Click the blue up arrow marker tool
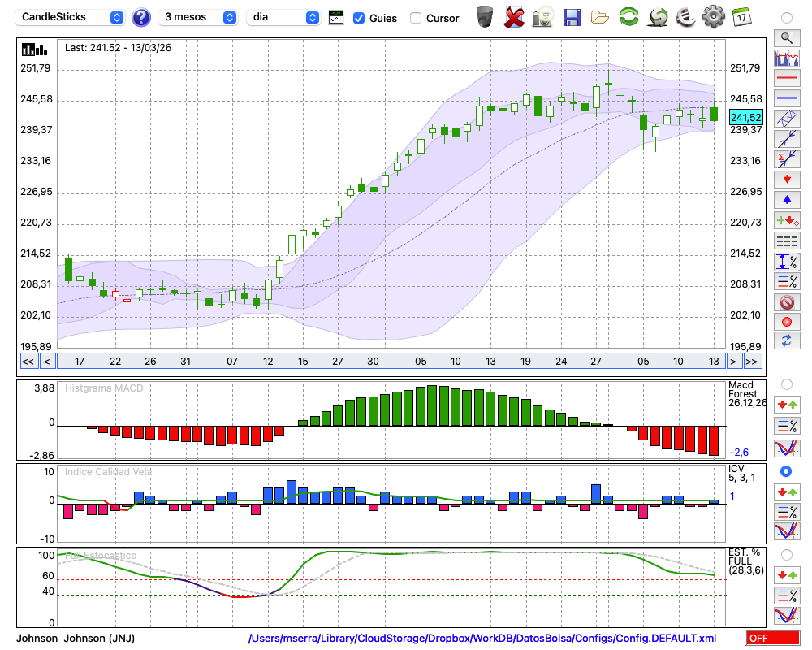The image size is (812, 650). [787, 199]
